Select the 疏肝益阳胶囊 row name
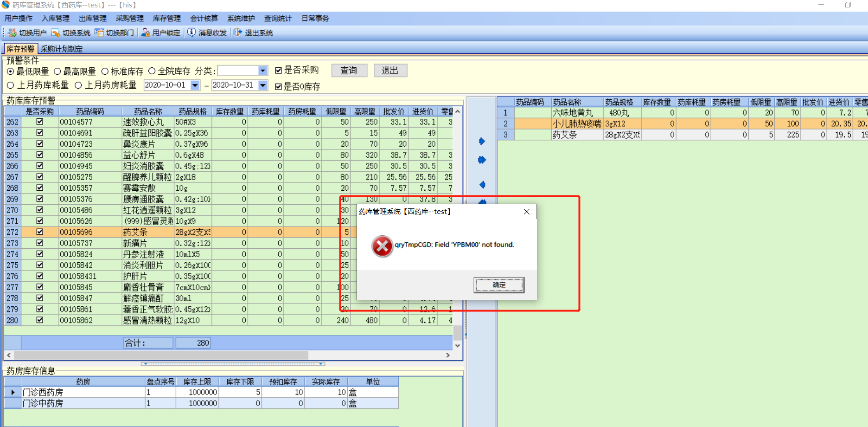Screen dimensions: 868x427 pos(148,133)
